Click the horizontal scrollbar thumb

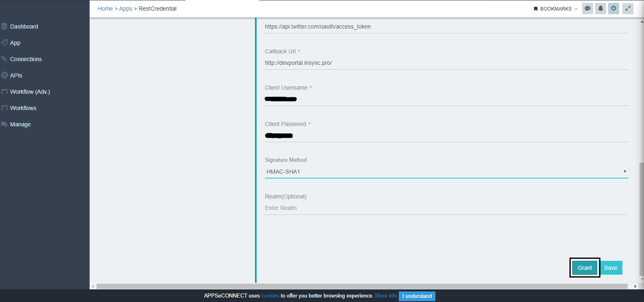(362, 287)
